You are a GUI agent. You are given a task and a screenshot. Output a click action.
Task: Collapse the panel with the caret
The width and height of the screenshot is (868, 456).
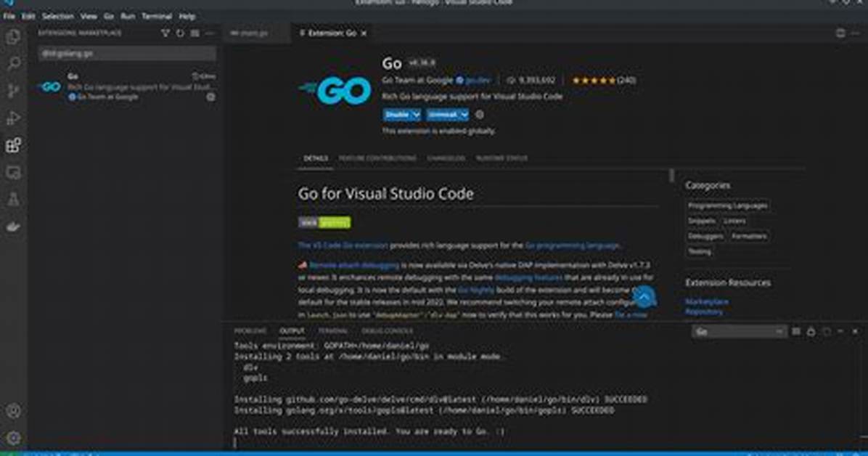[x=841, y=331]
